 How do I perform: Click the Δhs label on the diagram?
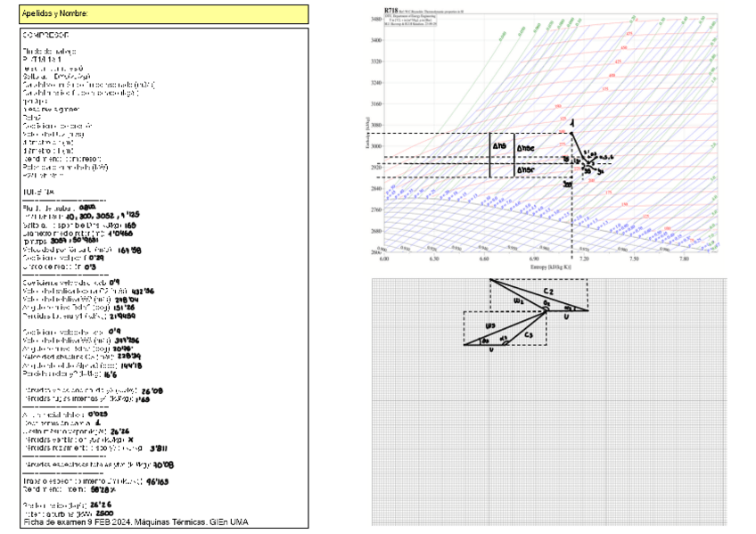[x=498, y=145]
